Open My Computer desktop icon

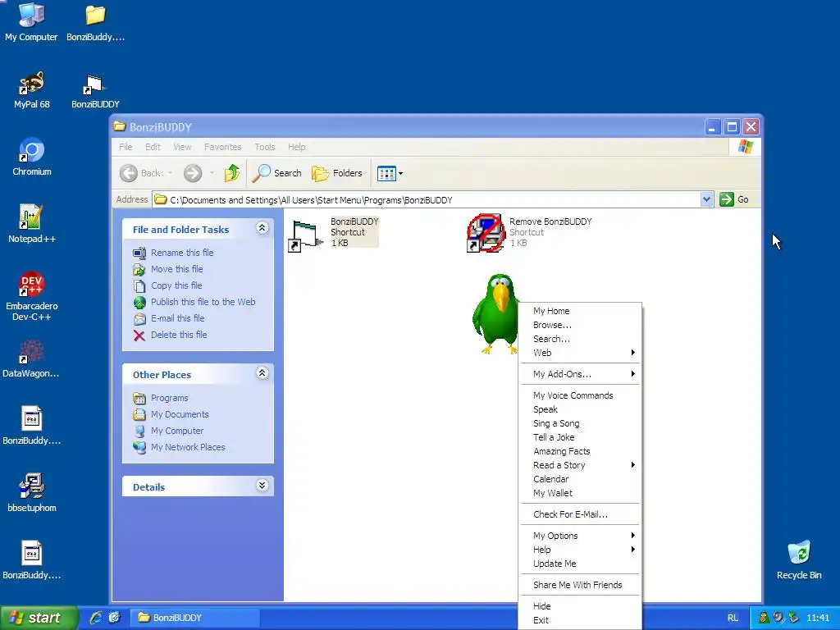coord(31,22)
